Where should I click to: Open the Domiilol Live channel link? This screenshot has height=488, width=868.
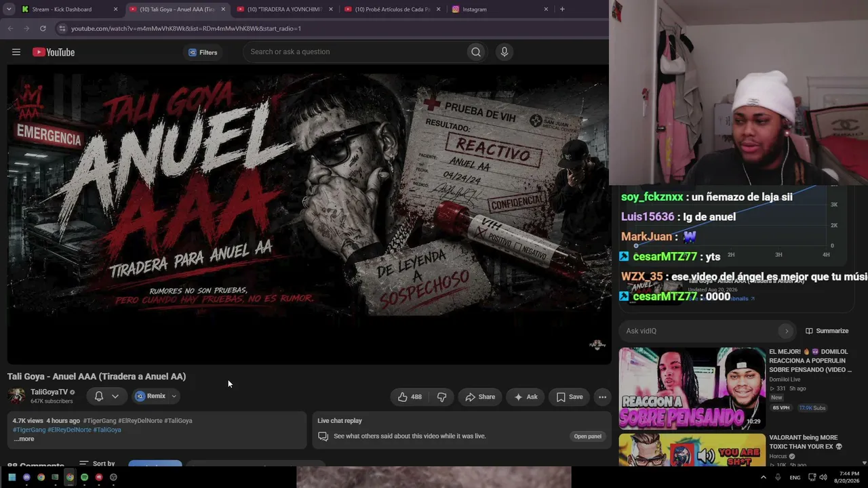click(785, 380)
